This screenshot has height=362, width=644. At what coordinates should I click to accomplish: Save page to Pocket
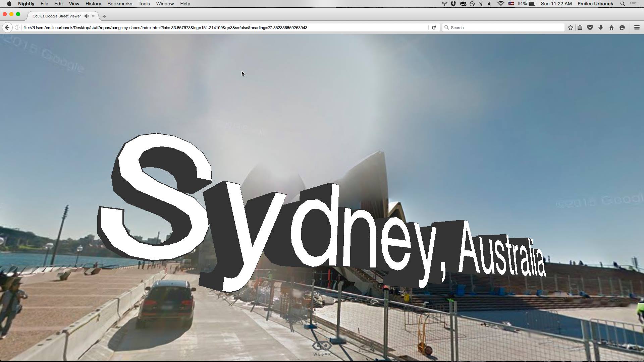click(x=590, y=28)
